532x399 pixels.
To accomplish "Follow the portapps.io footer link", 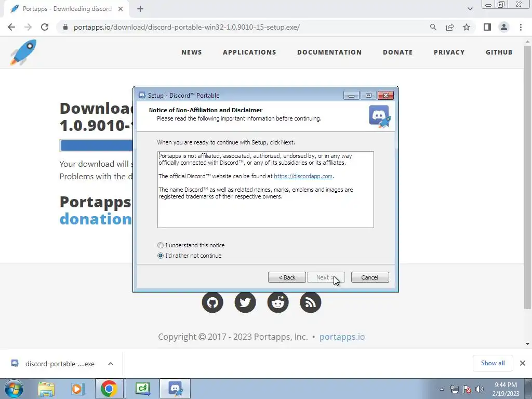I will 342,337.
